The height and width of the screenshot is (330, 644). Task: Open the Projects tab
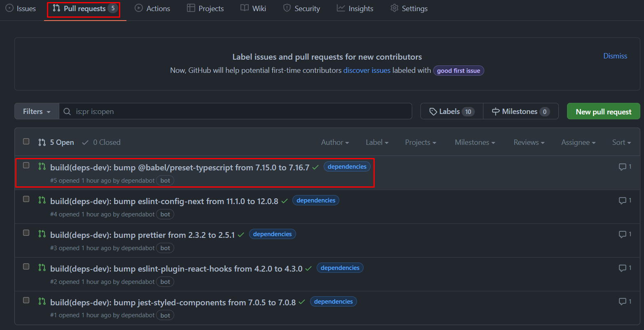[x=205, y=9]
